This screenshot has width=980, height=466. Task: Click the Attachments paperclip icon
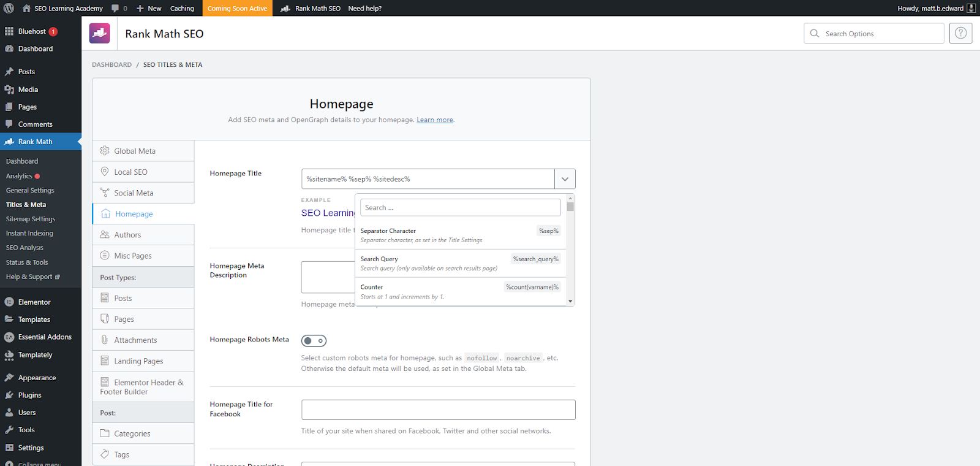(x=105, y=340)
